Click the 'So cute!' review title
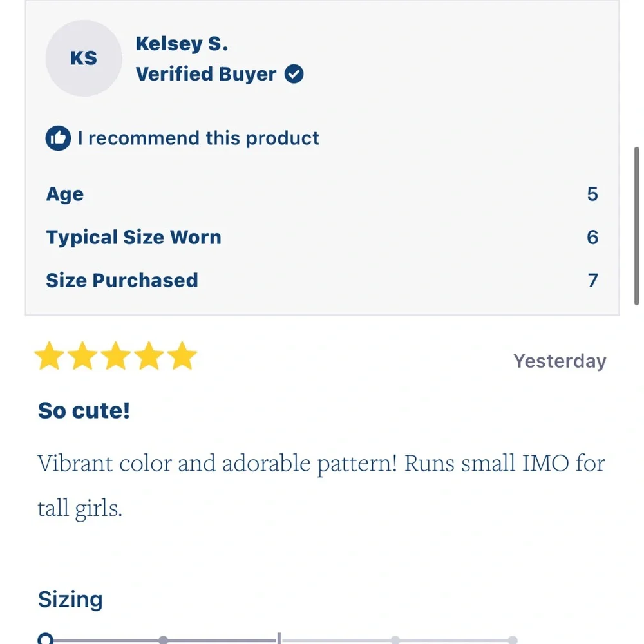 84,411
